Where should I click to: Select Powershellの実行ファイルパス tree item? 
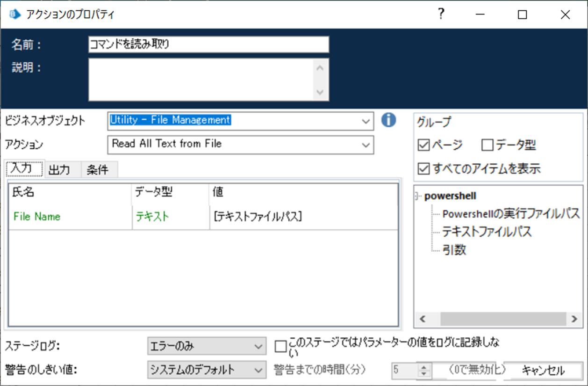511,214
